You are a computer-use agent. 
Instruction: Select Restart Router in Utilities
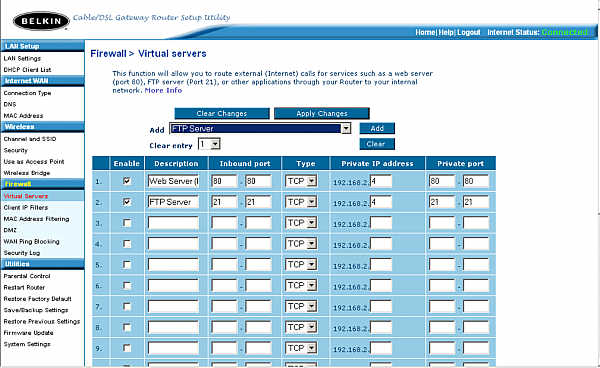[x=24, y=287]
